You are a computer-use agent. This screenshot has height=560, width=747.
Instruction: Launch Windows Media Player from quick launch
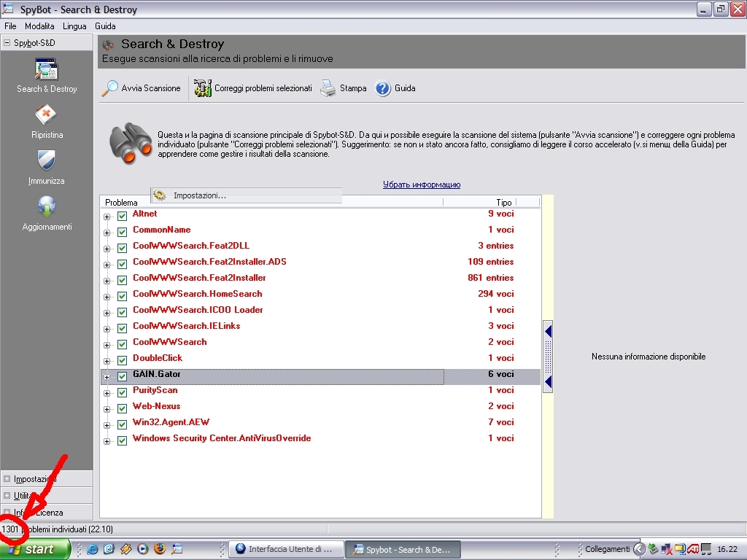[x=142, y=549]
